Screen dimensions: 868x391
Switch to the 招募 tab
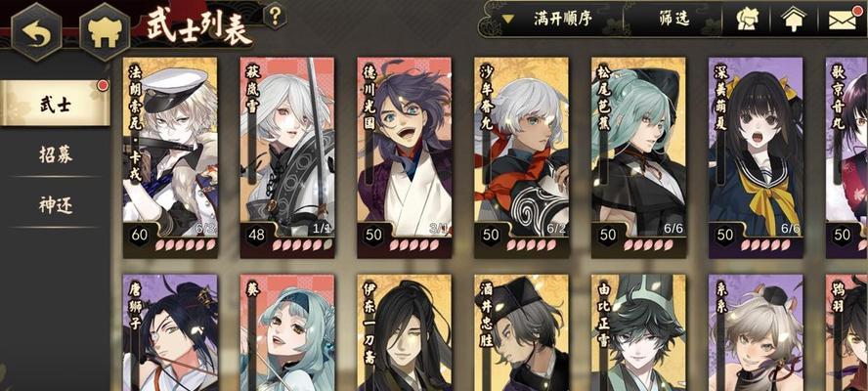pos(55,154)
